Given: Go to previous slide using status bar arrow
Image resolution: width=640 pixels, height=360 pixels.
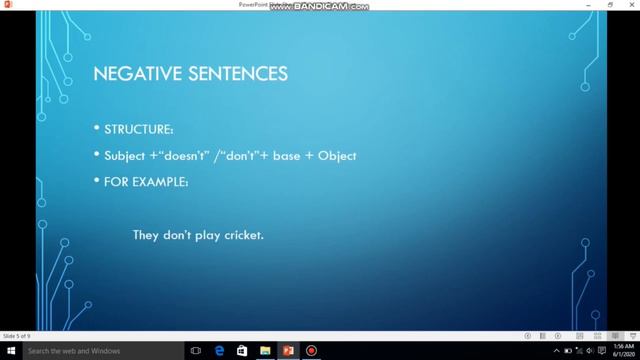Looking at the screenshot, I should (x=528, y=336).
